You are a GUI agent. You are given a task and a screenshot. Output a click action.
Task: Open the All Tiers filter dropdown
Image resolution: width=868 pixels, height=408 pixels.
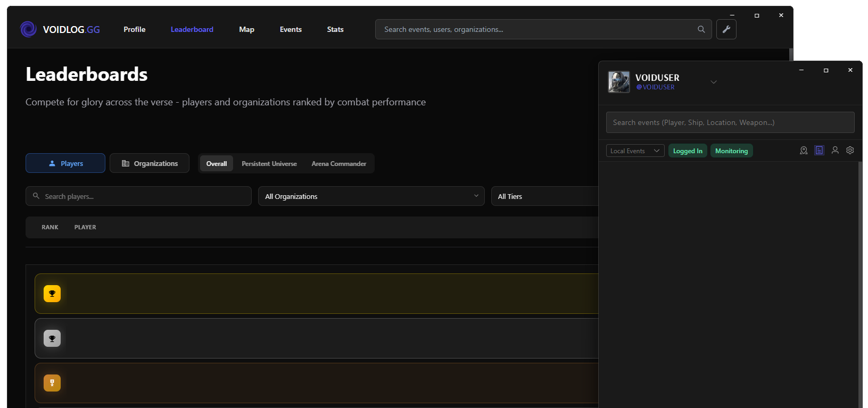(x=545, y=196)
